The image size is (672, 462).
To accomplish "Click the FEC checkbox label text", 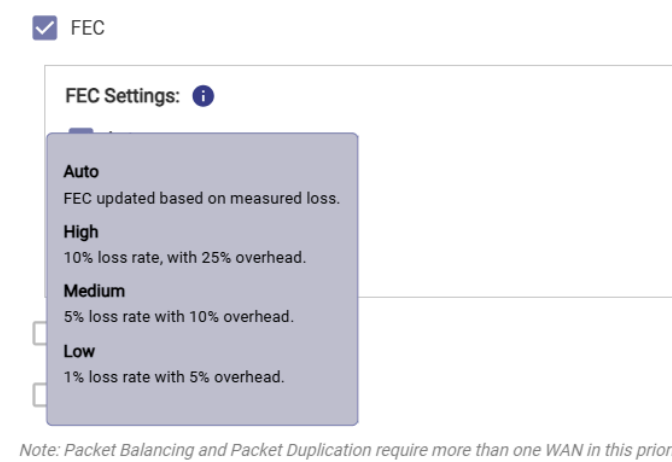I will (87, 28).
